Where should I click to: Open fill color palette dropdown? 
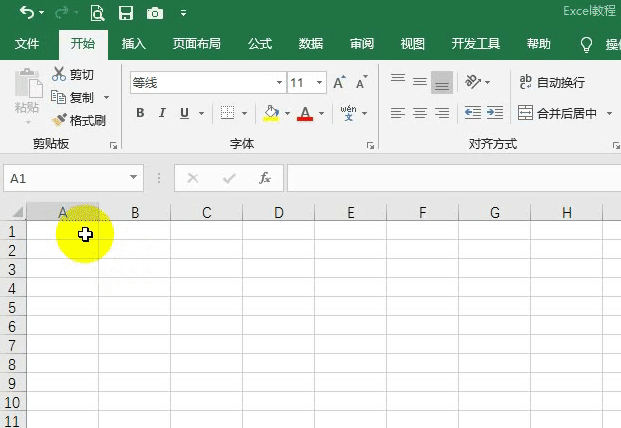[x=288, y=114]
